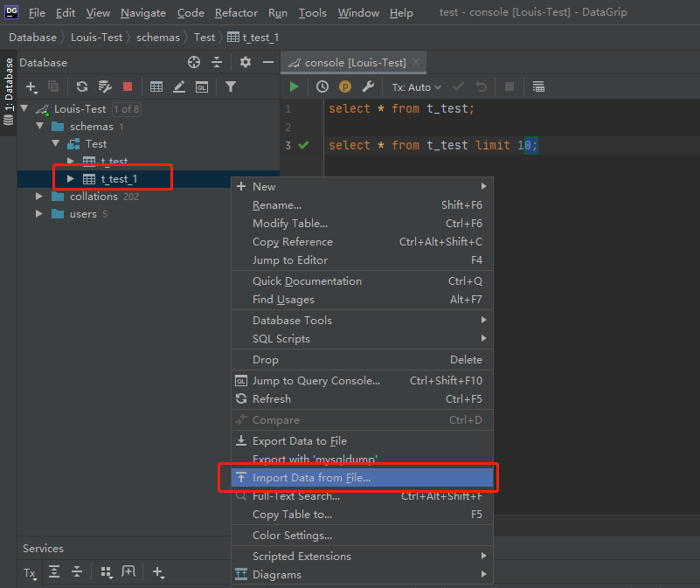
Task: Open the Database Tools submenu
Action: 362,320
